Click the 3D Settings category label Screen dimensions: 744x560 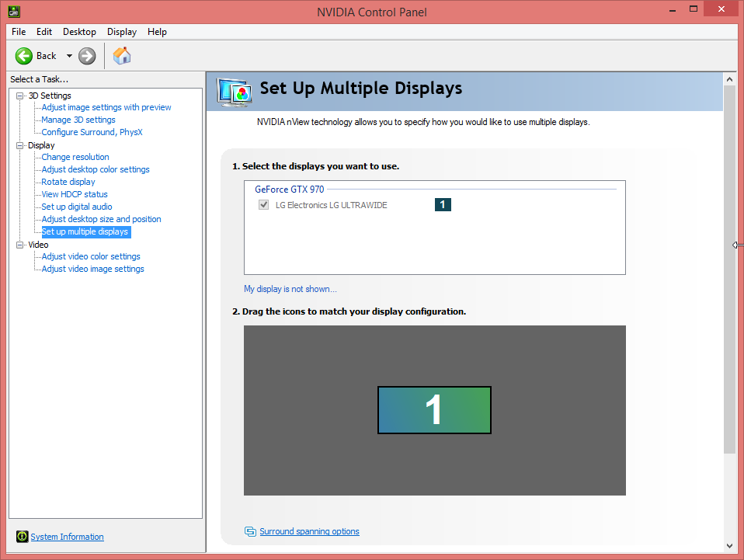point(50,96)
